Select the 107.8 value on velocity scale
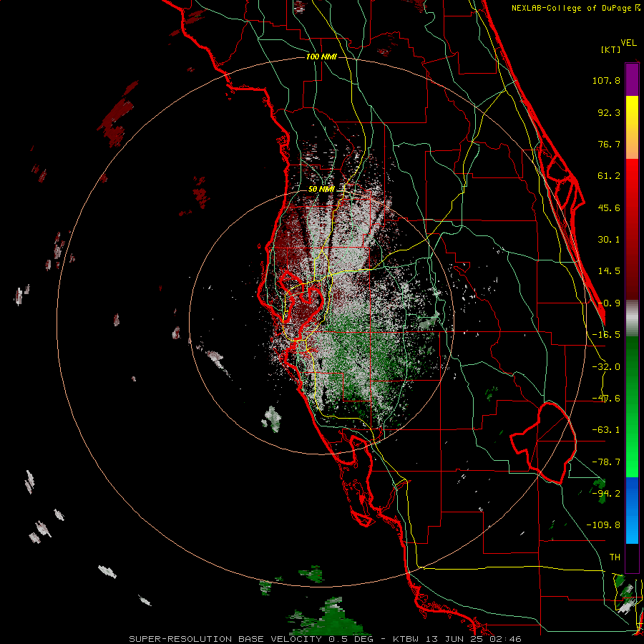644x644 pixels. 606,80
